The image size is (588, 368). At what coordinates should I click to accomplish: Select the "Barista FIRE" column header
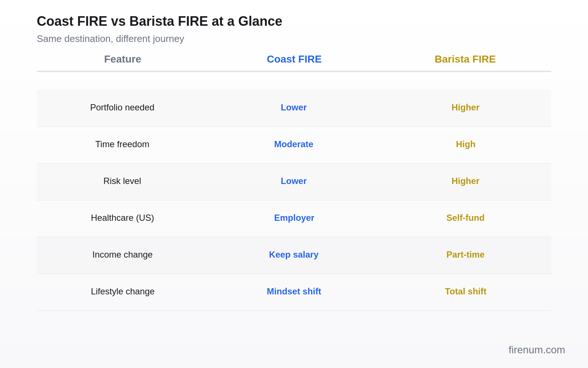(x=465, y=59)
